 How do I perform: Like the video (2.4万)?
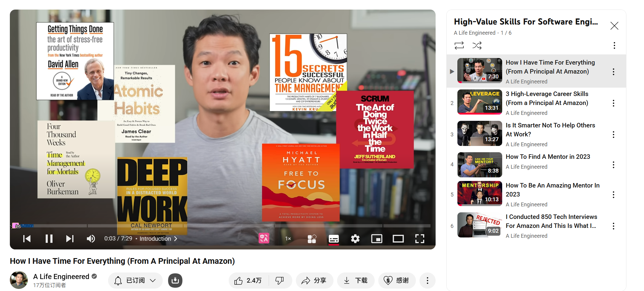click(x=248, y=281)
